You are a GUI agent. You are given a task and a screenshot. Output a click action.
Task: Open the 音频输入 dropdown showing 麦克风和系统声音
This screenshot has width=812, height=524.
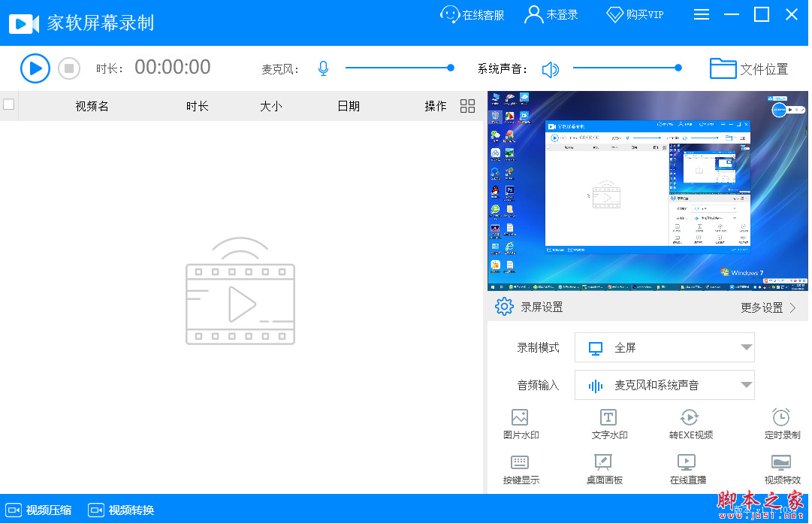pyautogui.click(x=664, y=384)
